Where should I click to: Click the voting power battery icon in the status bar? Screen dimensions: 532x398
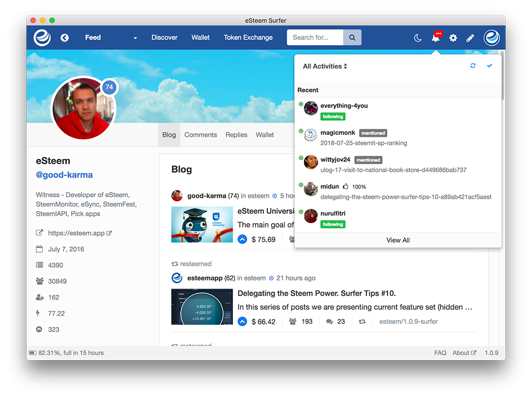point(33,353)
